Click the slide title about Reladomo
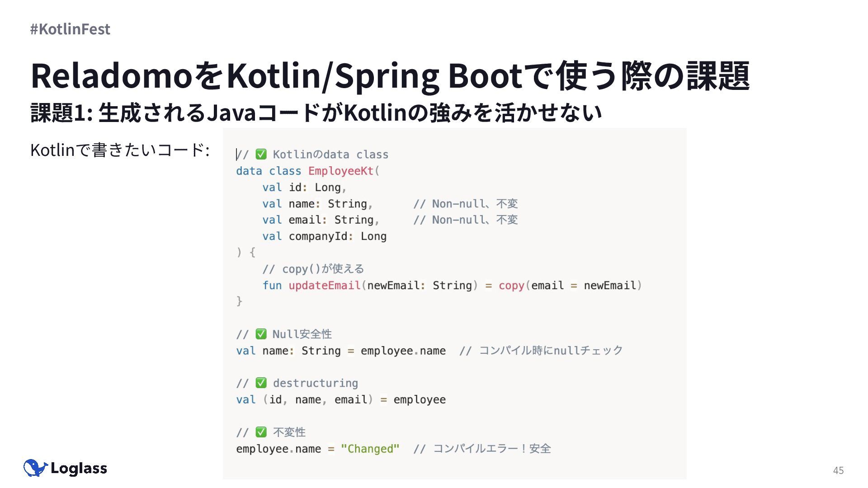 (390, 75)
